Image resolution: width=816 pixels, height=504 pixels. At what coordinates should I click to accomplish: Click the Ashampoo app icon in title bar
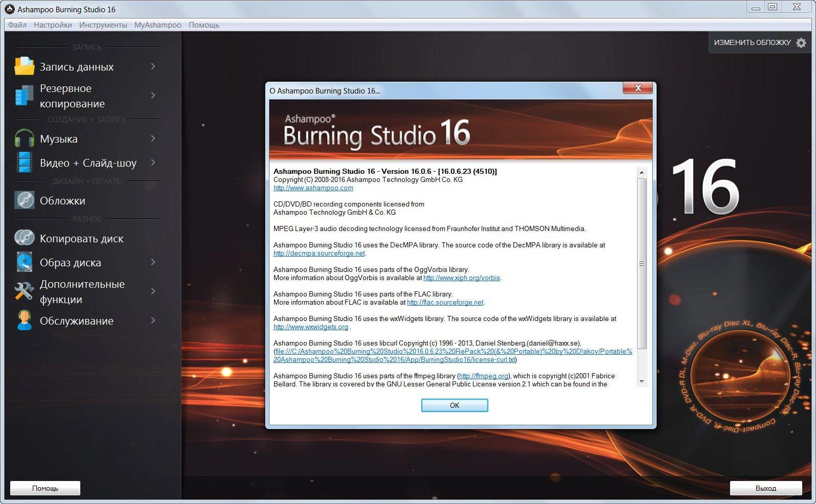pyautogui.click(x=9, y=9)
